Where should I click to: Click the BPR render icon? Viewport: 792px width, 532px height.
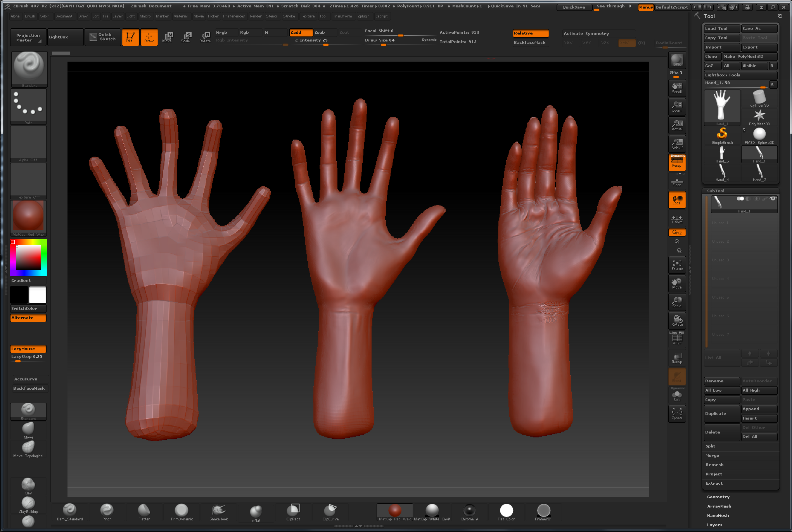pyautogui.click(x=677, y=60)
